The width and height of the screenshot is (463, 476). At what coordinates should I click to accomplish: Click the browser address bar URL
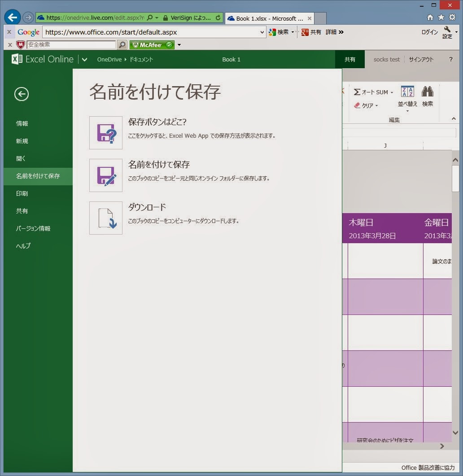tap(95, 17)
